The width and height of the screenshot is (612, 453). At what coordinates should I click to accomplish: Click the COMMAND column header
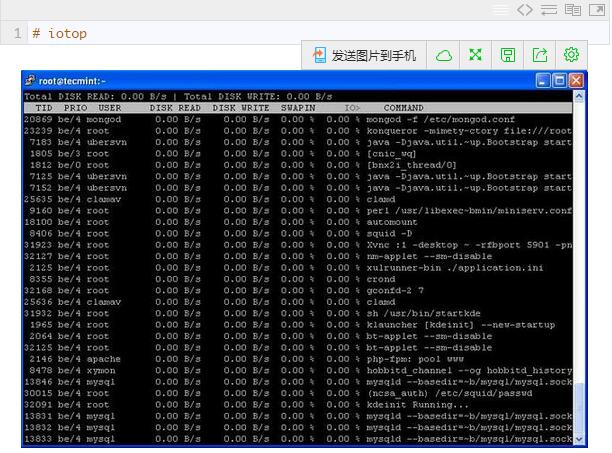pyautogui.click(x=403, y=108)
